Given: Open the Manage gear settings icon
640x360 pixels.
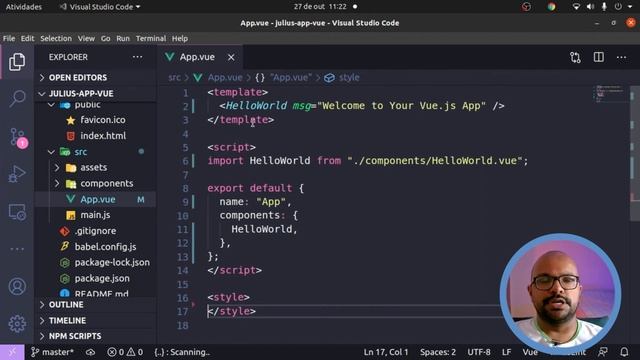Looking at the screenshot, I should click(x=17, y=324).
